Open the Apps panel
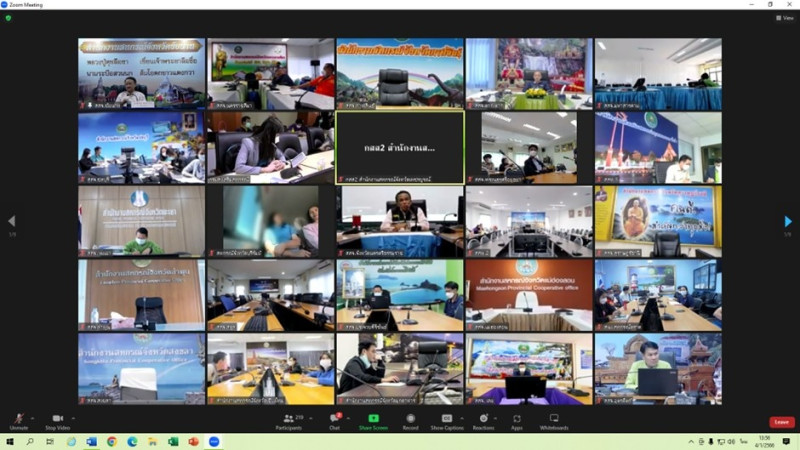800x450 pixels. click(517, 420)
